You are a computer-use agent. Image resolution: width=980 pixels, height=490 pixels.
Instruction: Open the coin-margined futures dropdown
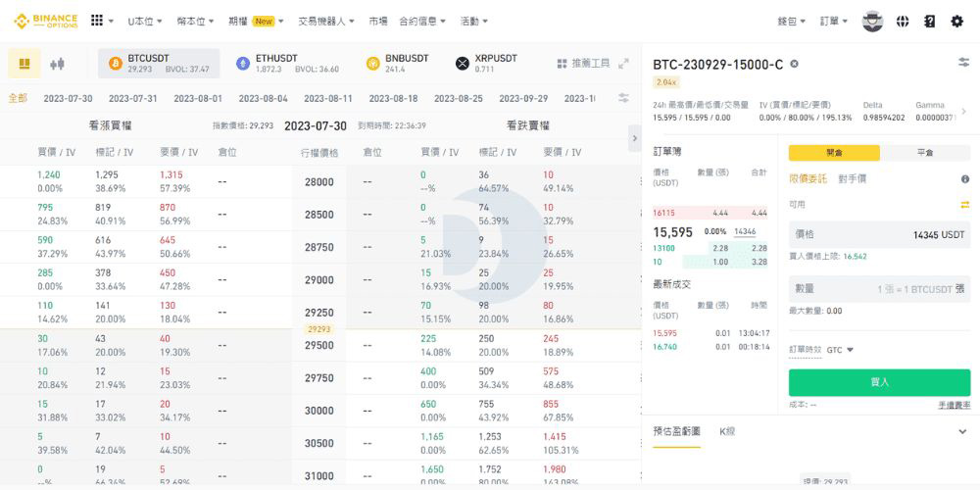pos(196,22)
